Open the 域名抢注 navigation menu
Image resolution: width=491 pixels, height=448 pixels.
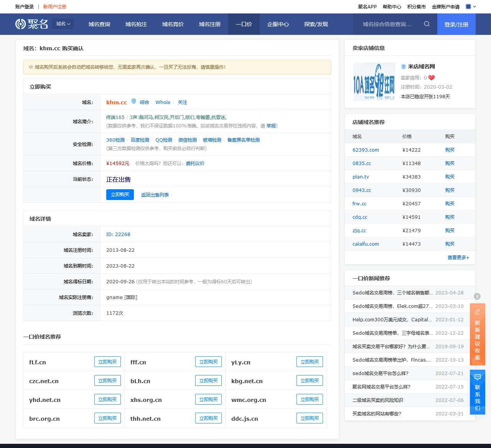[x=136, y=24]
